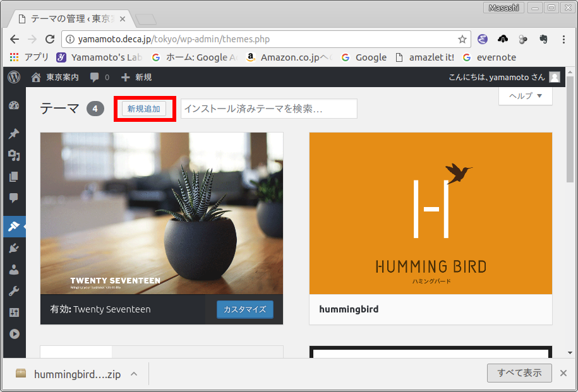Viewport: 578px width, 392px height.
Task: Open the 東京案内 site menu item
Action: click(x=55, y=77)
